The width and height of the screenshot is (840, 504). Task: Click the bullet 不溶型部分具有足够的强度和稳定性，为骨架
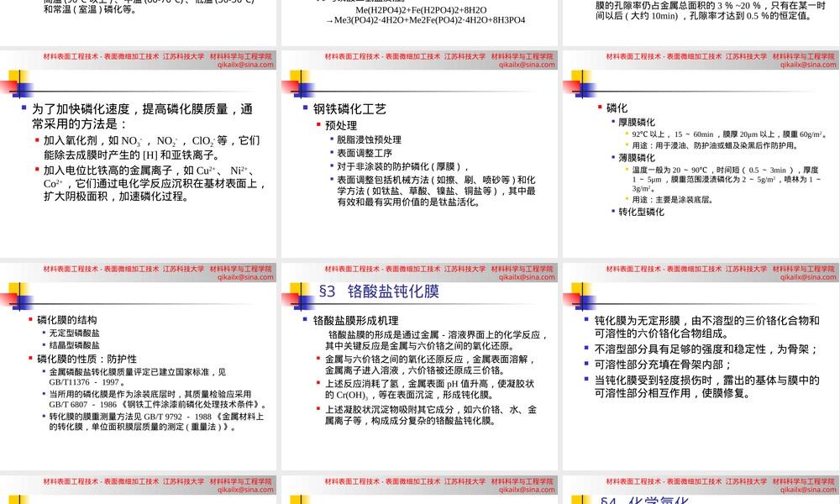click(x=706, y=349)
